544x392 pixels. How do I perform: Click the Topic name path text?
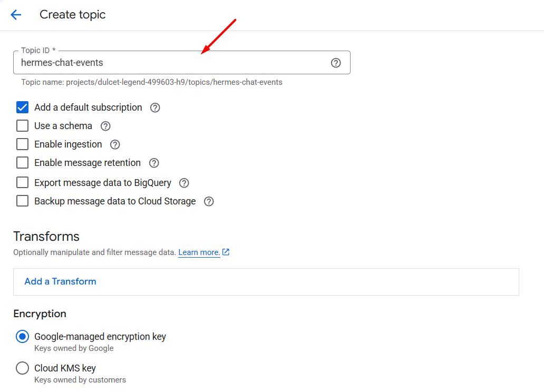[152, 82]
